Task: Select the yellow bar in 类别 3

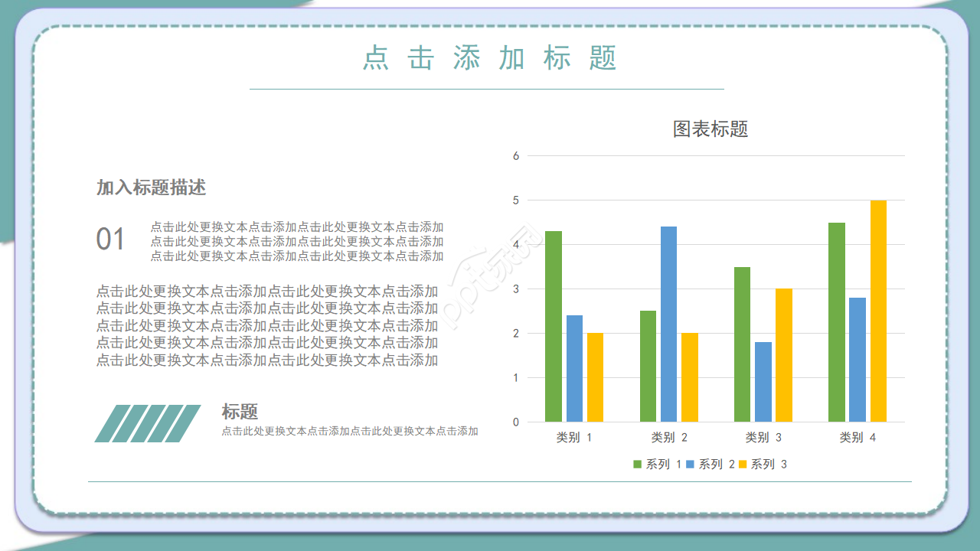Action: coord(782,354)
